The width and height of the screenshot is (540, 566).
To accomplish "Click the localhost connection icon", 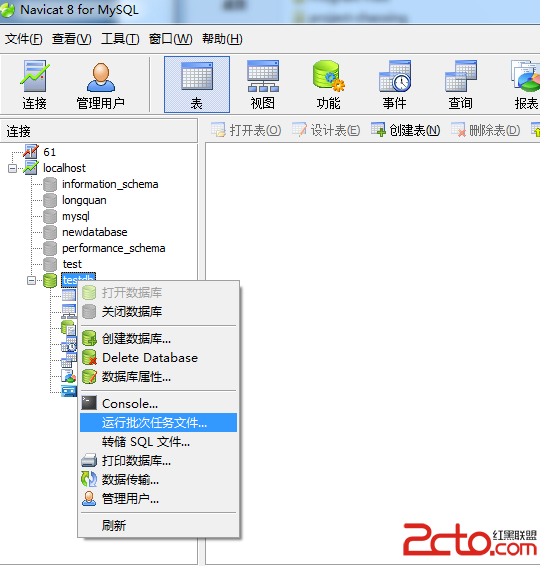I will (31, 167).
